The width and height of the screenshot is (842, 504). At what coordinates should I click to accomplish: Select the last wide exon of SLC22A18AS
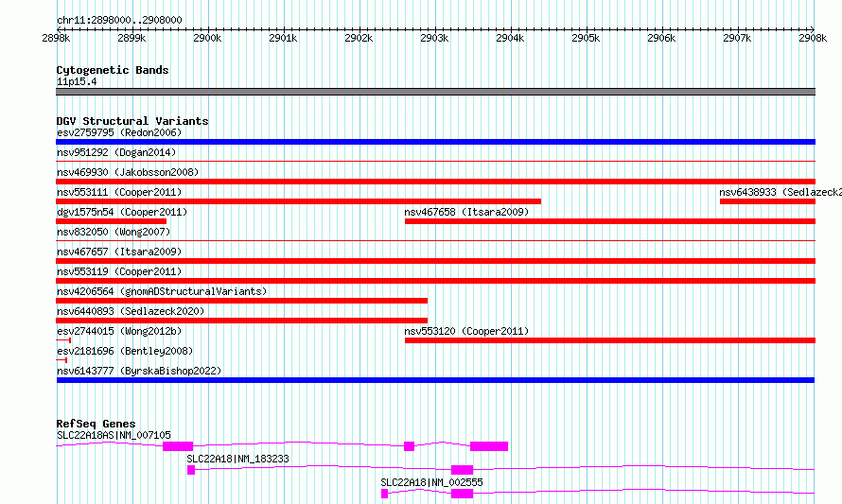coord(489,446)
